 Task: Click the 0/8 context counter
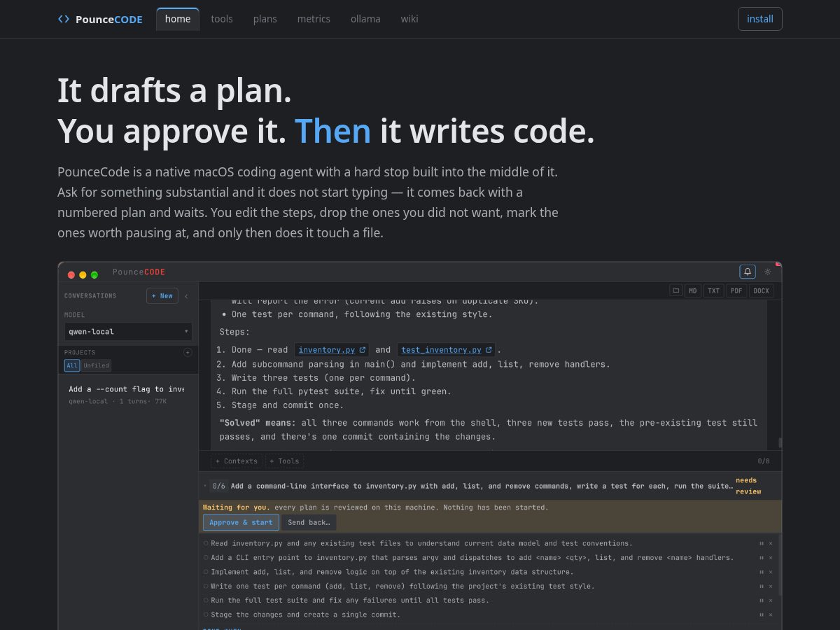point(764,461)
